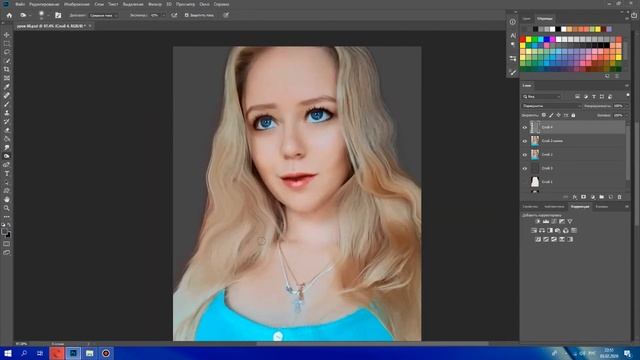Hide the Слой 4 layer

click(x=525, y=127)
